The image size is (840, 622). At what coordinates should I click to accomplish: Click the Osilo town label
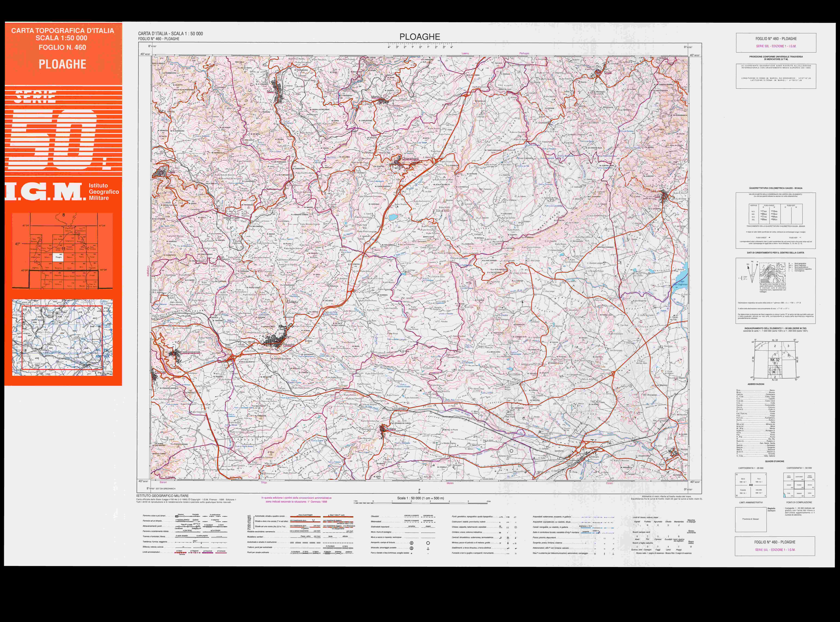coord(171,172)
